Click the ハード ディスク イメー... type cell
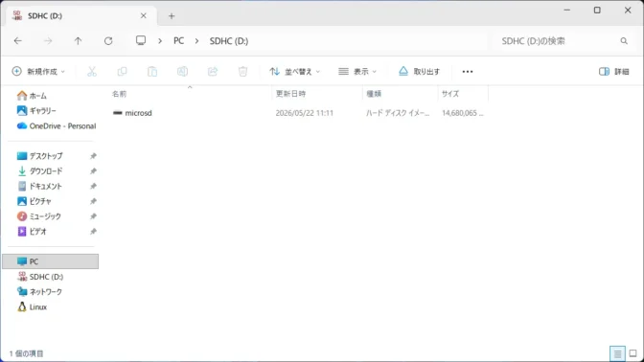 click(x=398, y=113)
